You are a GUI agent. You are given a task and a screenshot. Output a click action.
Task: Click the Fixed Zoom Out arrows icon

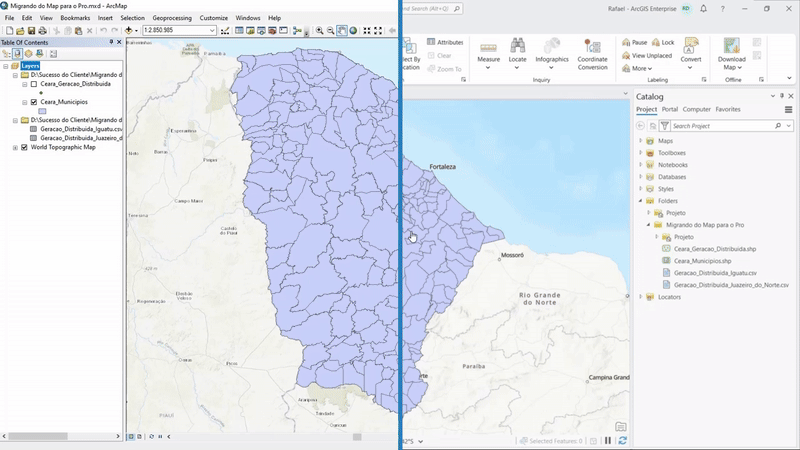coord(378,31)
